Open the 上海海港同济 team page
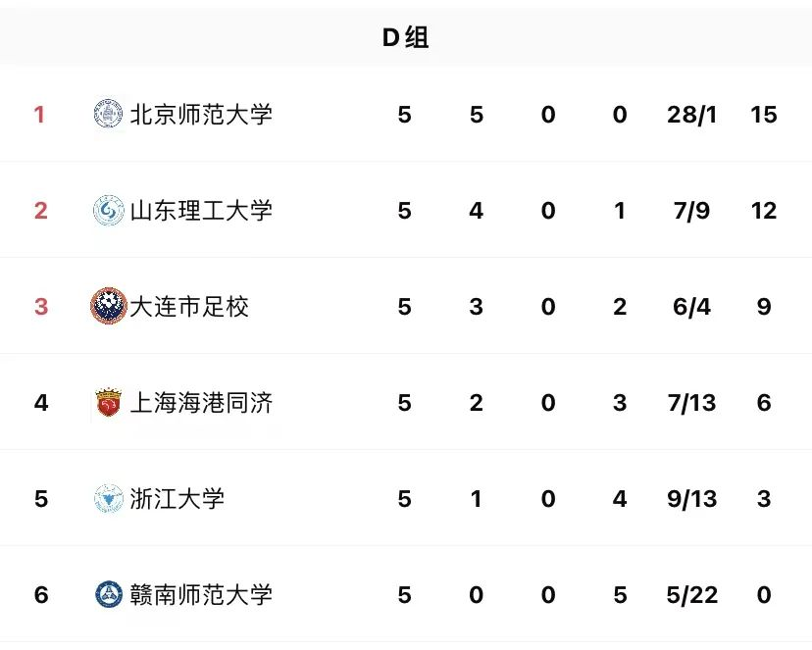This screenshot has height=650, width=812. (x=201, y=403)
